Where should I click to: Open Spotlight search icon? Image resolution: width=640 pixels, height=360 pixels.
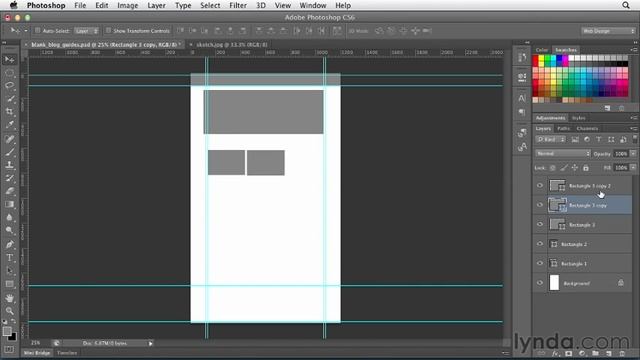point(626,5)
